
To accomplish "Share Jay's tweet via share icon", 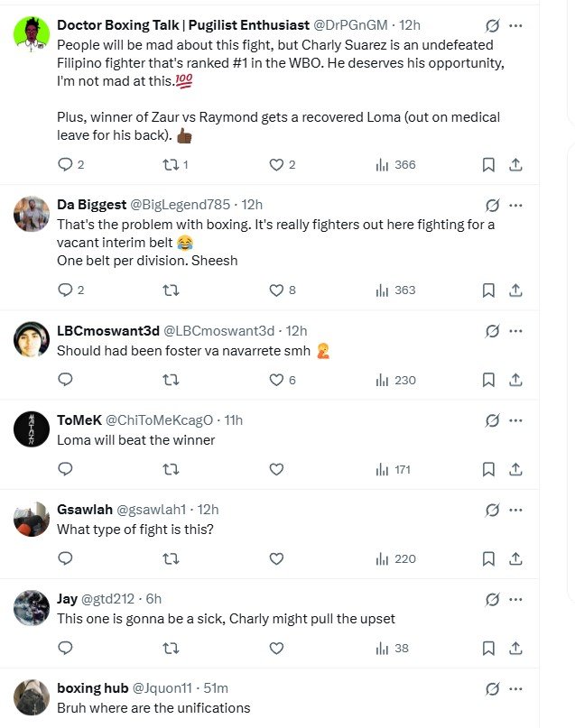I will point(515,648).
